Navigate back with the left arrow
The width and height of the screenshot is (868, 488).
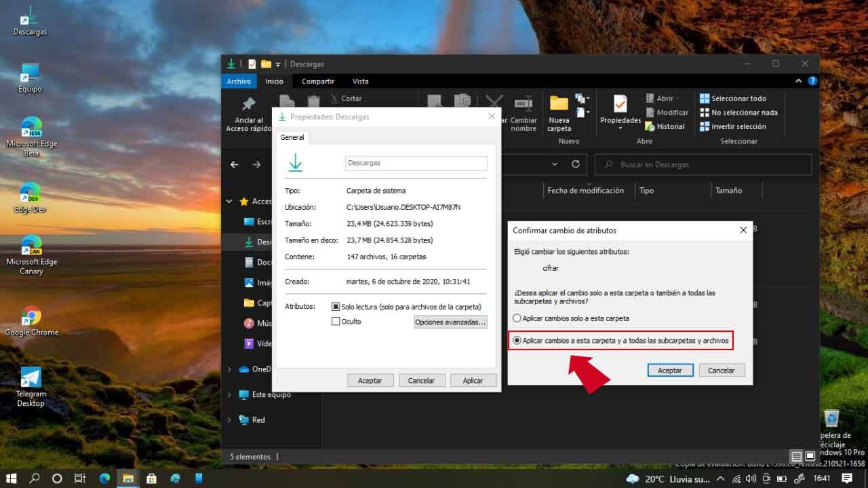234,164
